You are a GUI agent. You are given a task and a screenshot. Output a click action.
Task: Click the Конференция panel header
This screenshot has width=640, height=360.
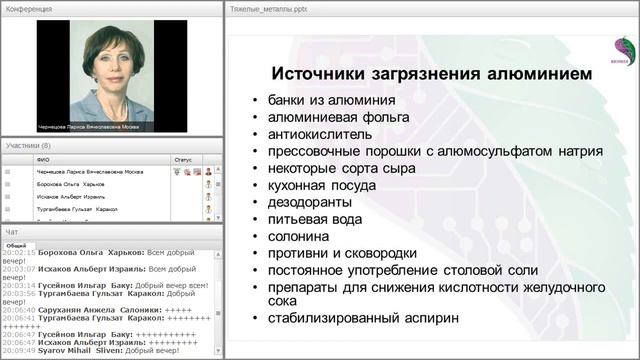tap(112, 9)
